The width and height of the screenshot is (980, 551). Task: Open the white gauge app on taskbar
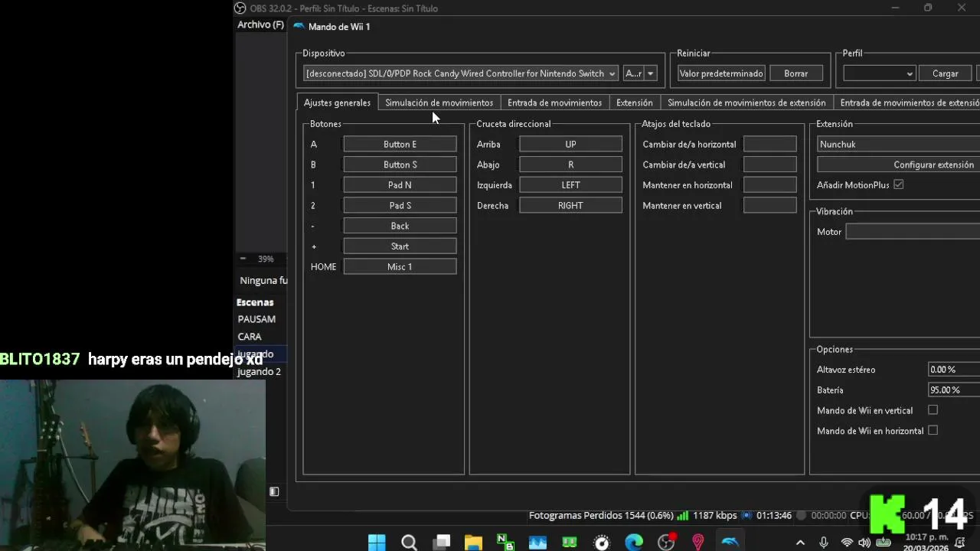point(602,543)
